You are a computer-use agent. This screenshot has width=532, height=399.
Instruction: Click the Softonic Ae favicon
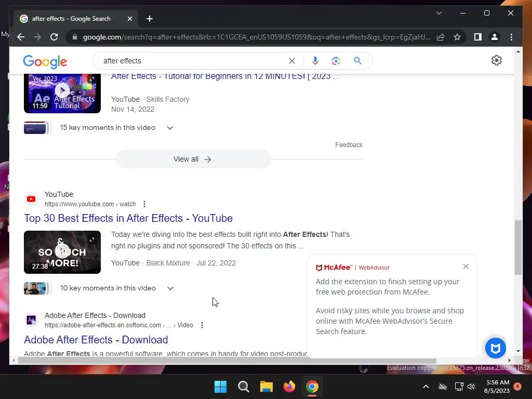pos(31,320)
